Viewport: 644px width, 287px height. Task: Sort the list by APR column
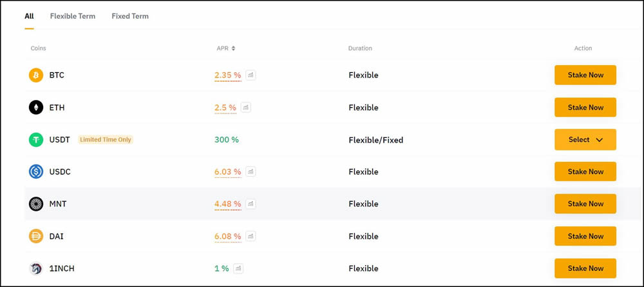point(226,48)
